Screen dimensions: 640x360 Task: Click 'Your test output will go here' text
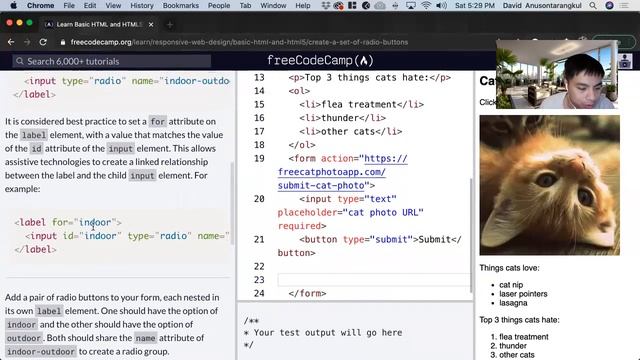click(328, 333)
